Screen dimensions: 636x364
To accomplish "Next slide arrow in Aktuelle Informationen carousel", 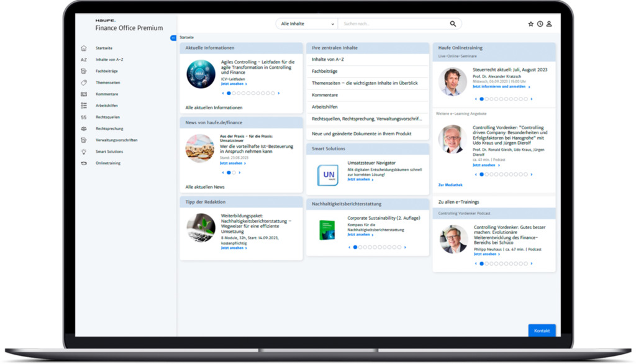I will click(x=279, y=93).
